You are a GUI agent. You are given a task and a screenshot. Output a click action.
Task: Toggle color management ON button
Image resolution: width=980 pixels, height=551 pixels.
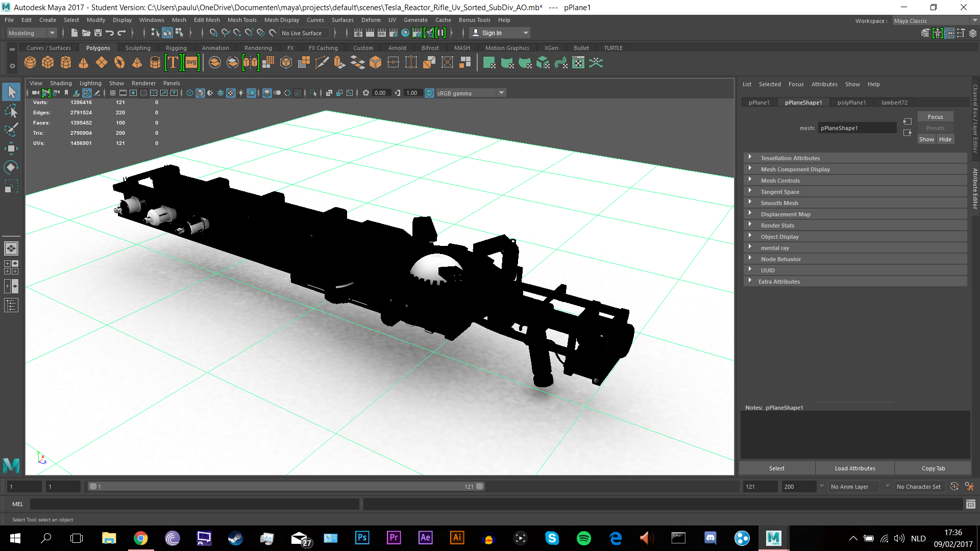pos(429,93)
